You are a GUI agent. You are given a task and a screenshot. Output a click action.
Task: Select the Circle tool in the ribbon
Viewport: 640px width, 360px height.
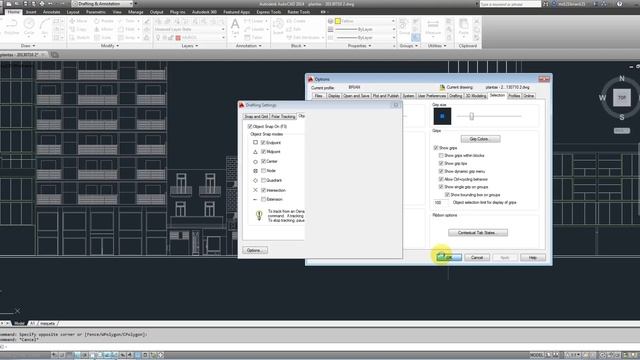(x=29, y=27)
